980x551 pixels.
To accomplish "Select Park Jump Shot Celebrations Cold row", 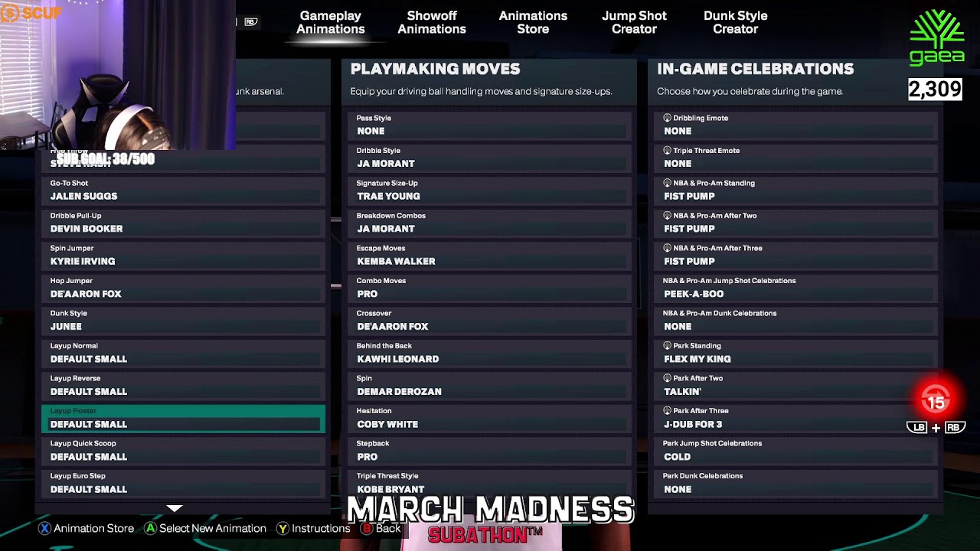I will coord(796,451).
